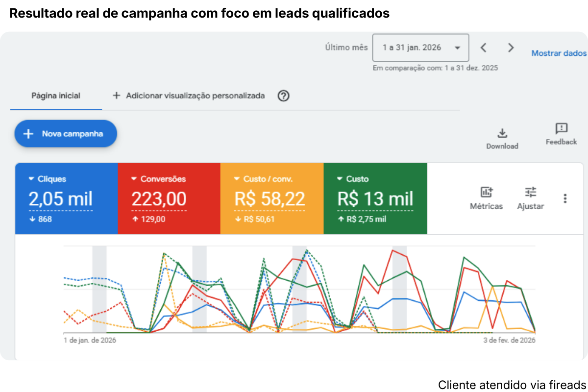Toggle the Custo metric card

click(375, 198)
